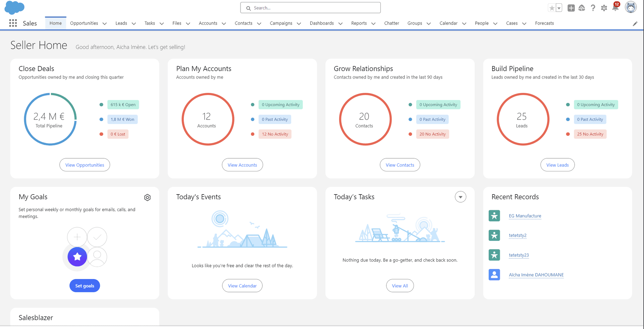Toggle favorite with the star icon
The width and height of the screenshot is (644, 329).
(x=552, y=7)
